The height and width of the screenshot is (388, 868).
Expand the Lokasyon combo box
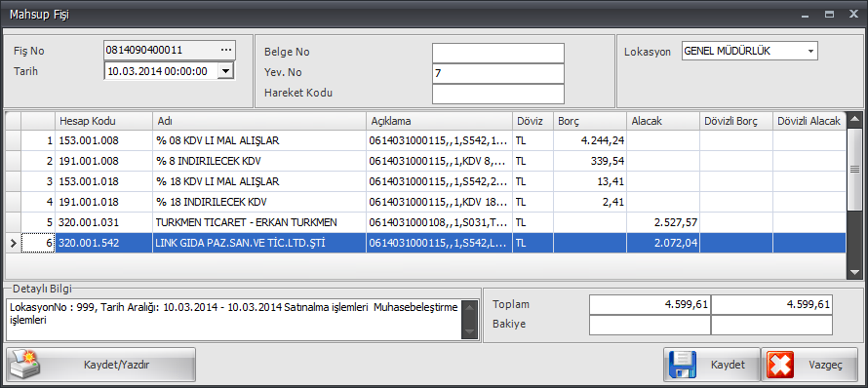(x=811, y=51)
